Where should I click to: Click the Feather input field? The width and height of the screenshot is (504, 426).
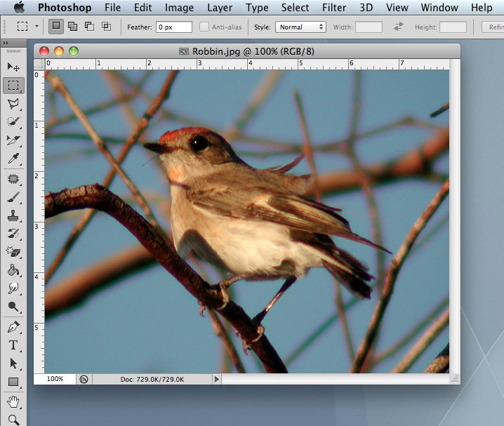pyautogui.click(x=174, y=27)
